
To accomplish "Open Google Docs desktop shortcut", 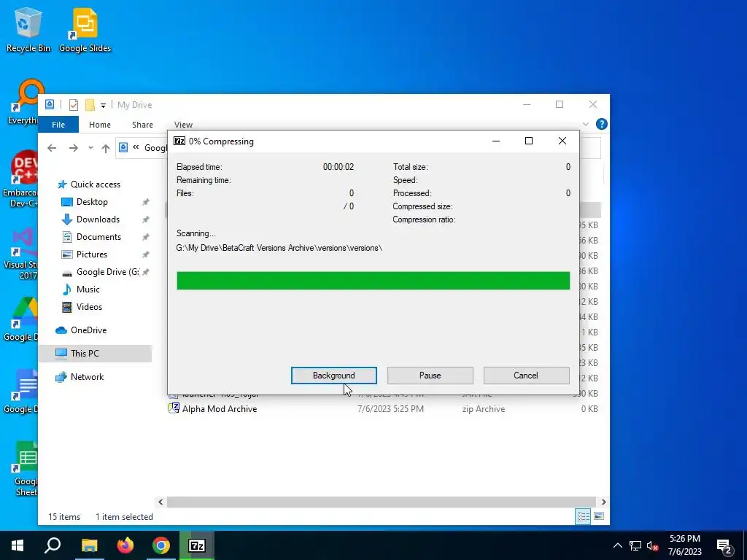I will [x=20, y=392].
